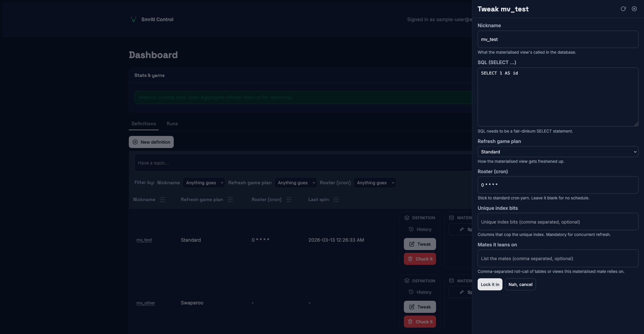The image size is (644, 334).
Task: Open the Refresh game plan filter dropdown
Action: (296, 183)
